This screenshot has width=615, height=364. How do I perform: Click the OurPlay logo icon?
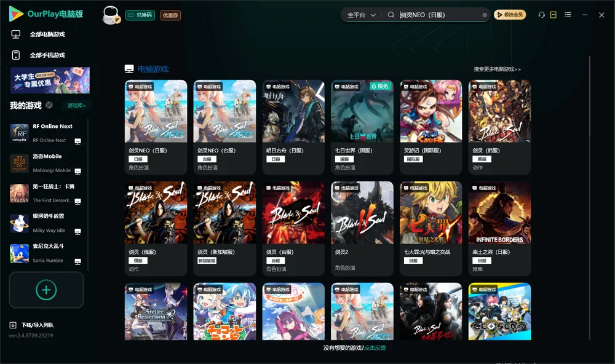tap(16, 14)
